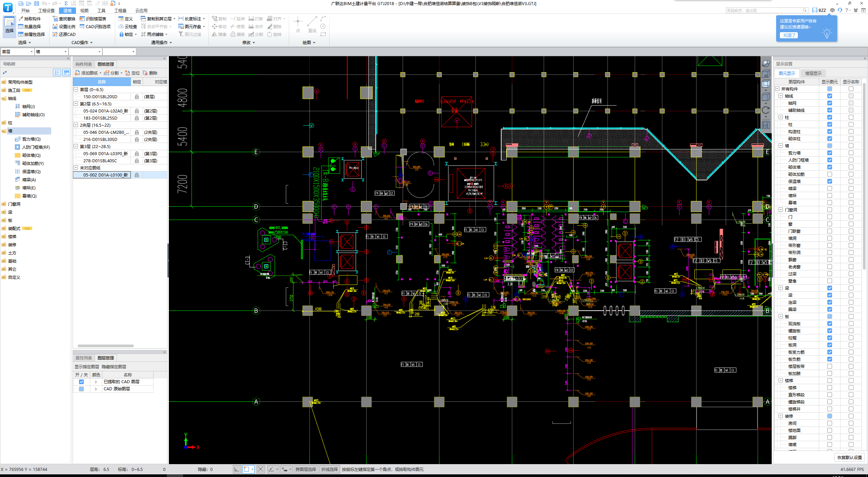The image size is (868, 477).
Task: Open the 云应用 ribbon tab
Action: tap(141, 11)
